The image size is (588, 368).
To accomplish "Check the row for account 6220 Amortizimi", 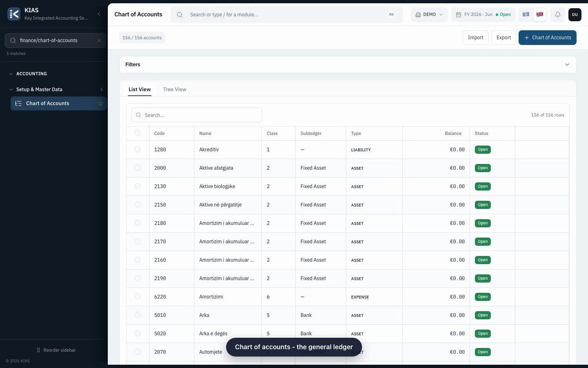I will coord(138,296).
